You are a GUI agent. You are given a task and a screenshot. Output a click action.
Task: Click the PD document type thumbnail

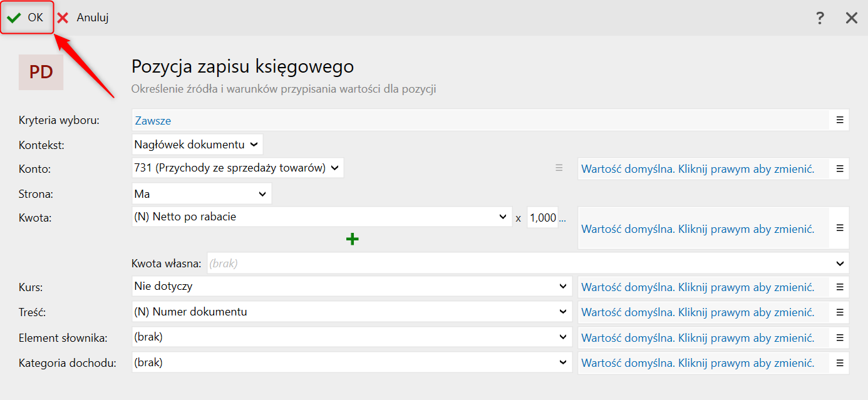[x=41, y=72]
